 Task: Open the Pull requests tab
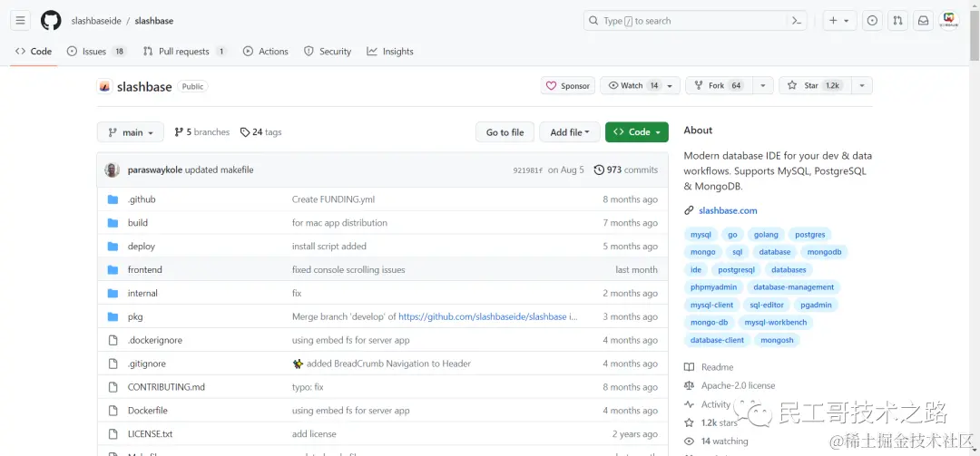(184, 52)
